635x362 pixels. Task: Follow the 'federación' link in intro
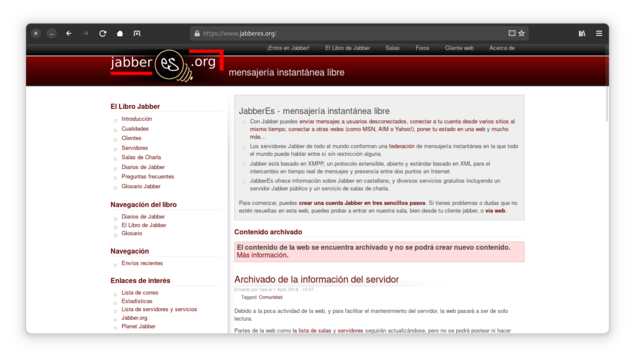pos(401,146)
